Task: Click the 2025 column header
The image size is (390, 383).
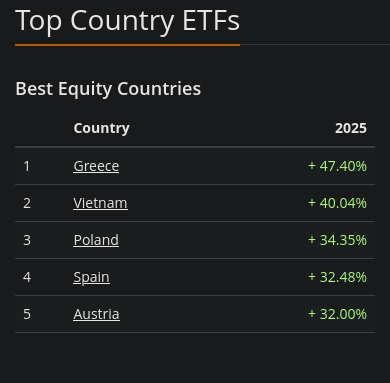Action: pos(351,128)
